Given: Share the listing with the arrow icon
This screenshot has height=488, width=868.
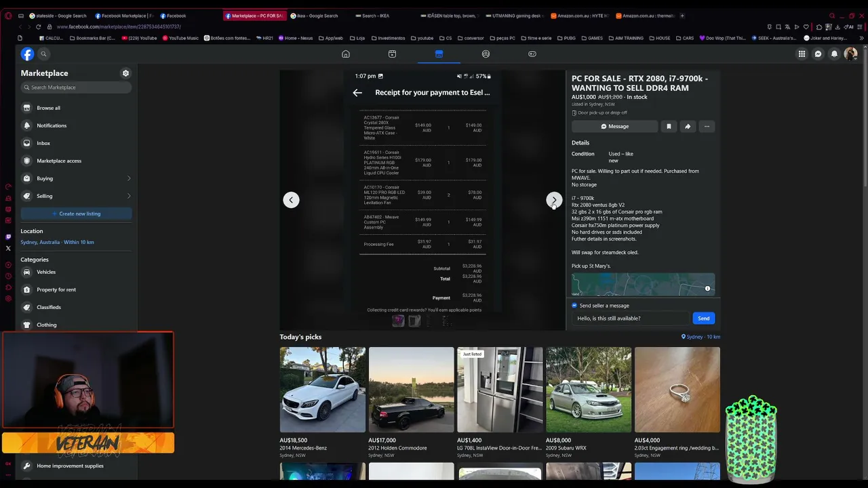Looking at the screenshot, I should coord(688,126).
